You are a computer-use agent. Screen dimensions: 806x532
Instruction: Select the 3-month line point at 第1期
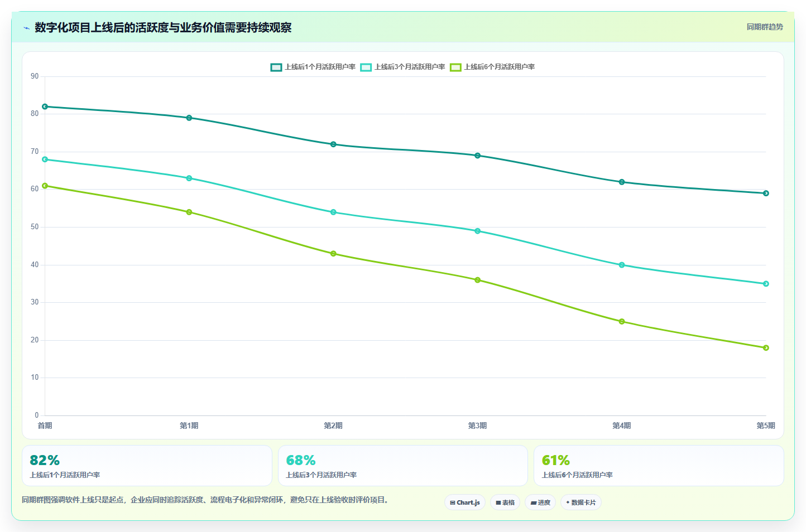pyautogui.click(x=189, y=178)
